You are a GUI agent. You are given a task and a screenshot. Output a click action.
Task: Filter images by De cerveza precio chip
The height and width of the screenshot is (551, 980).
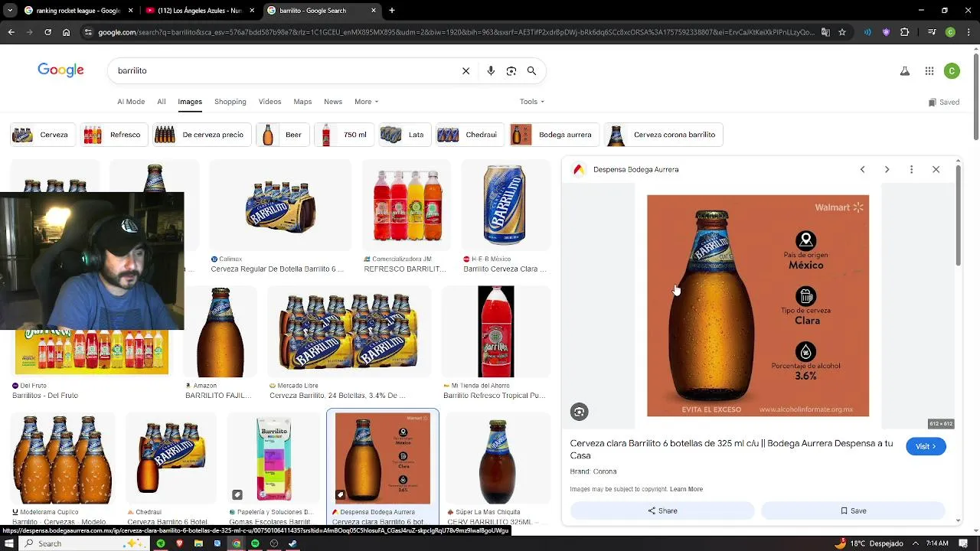[x=201, y=135]
